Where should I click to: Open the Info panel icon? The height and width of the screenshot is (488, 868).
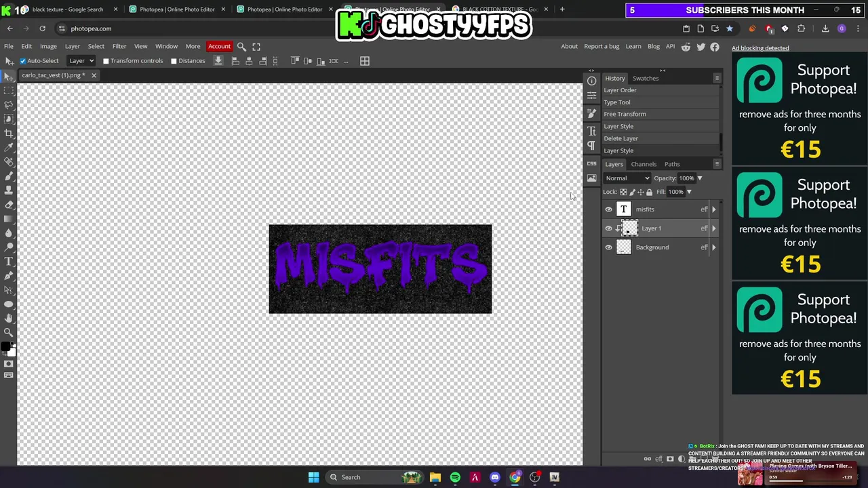(591, 81)
